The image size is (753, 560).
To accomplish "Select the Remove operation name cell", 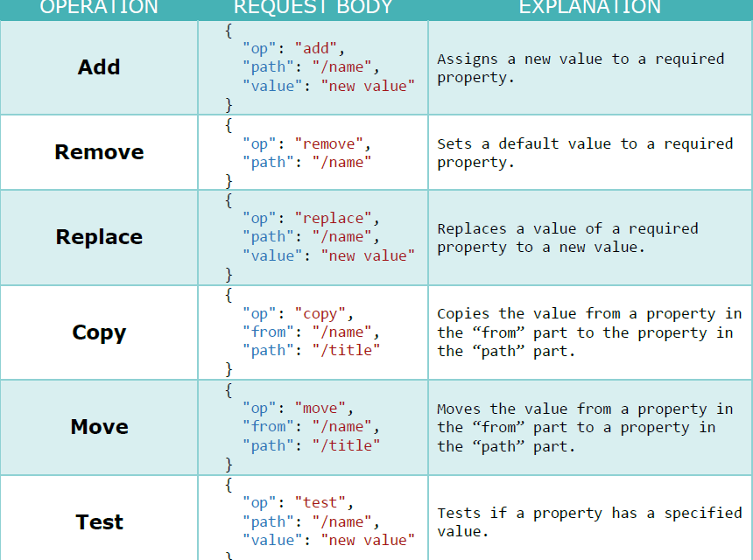I will 99,152.
